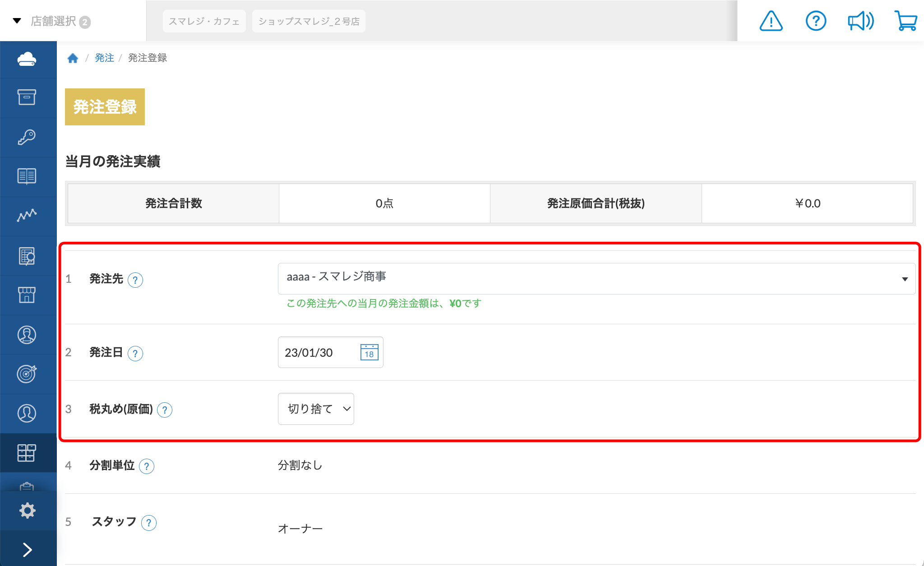Go to home via breadcrumb house icon

[x=73, y=58]
